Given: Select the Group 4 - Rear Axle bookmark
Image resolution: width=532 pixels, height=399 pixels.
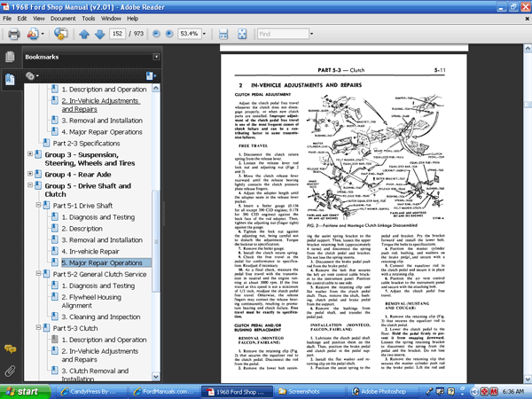Looking at the screenshot, I should (x=78, y=175).
